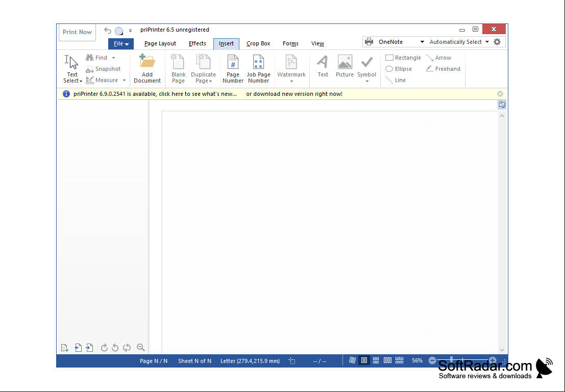Dismiss the update notification bar
The width and height of the screenshot is (565, 392).
[x=500, y=94]
